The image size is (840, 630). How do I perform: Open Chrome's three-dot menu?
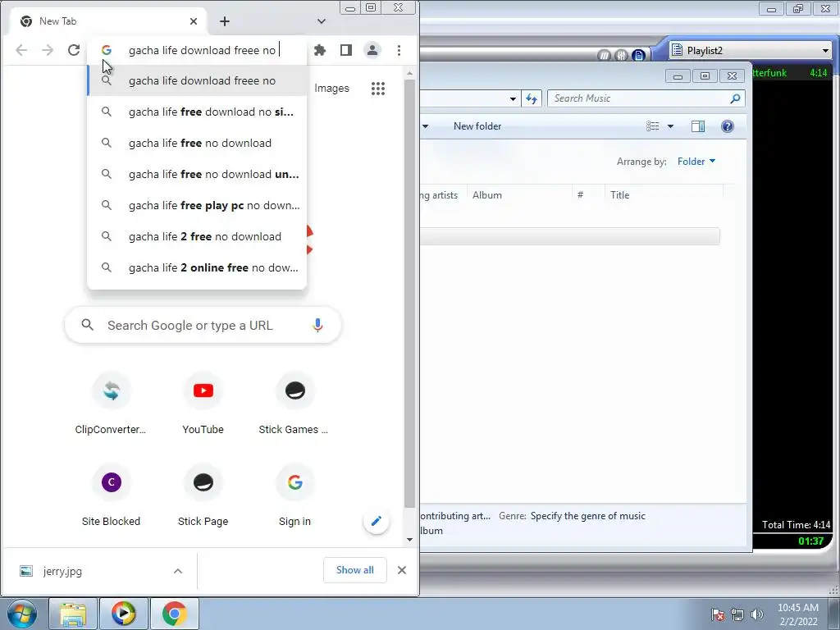point(399,50)
